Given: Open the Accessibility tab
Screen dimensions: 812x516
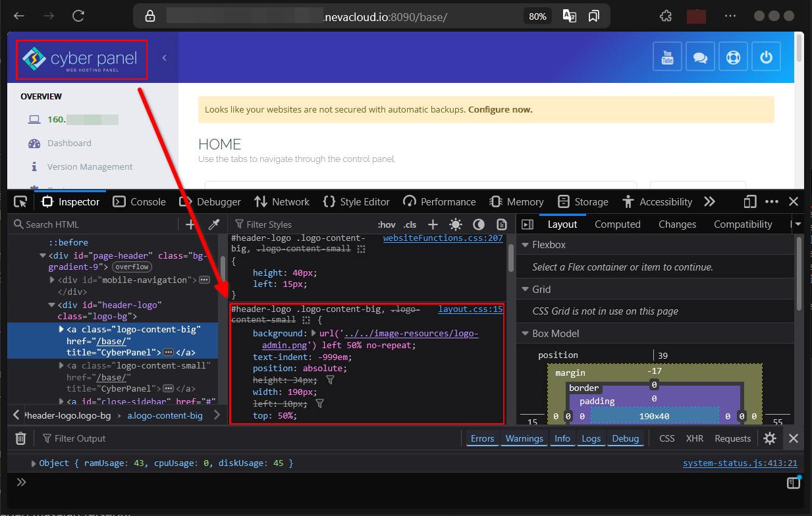Looking at the screenshot, I should 657,201.
